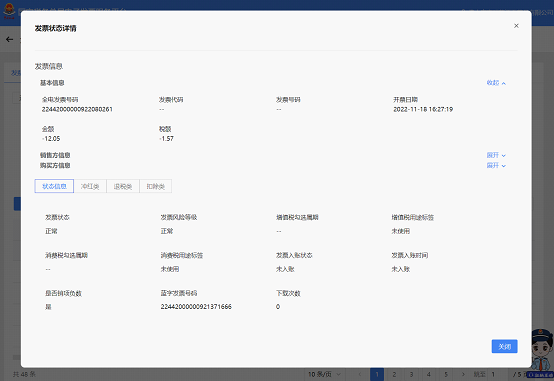The image size is (554, 381).
Task: Click the tax bureau emblem logo
Action: pos(9,11)
